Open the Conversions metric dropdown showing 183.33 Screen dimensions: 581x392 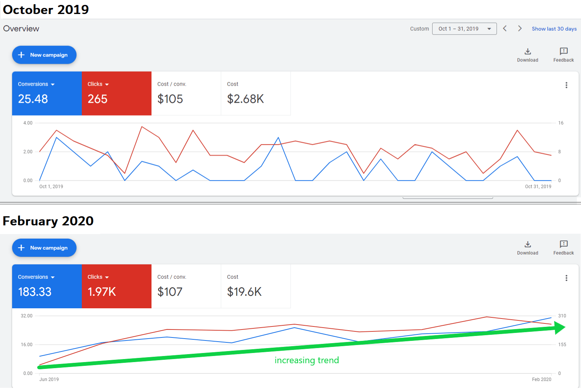click(36, 277)
